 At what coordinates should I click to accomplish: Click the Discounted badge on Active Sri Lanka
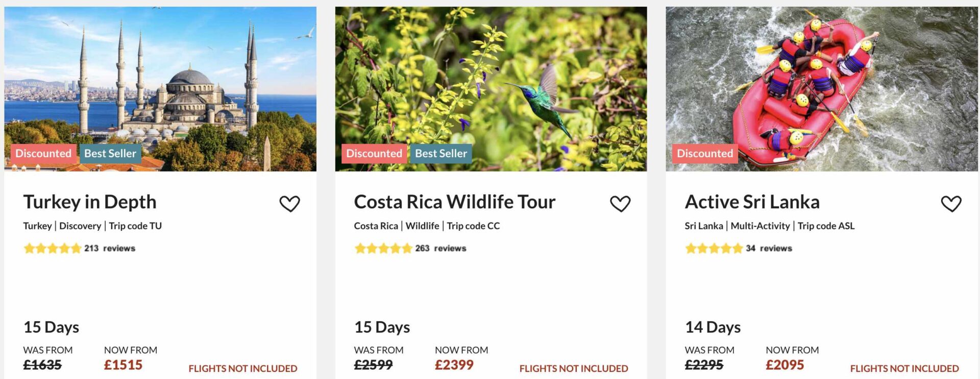705,153
